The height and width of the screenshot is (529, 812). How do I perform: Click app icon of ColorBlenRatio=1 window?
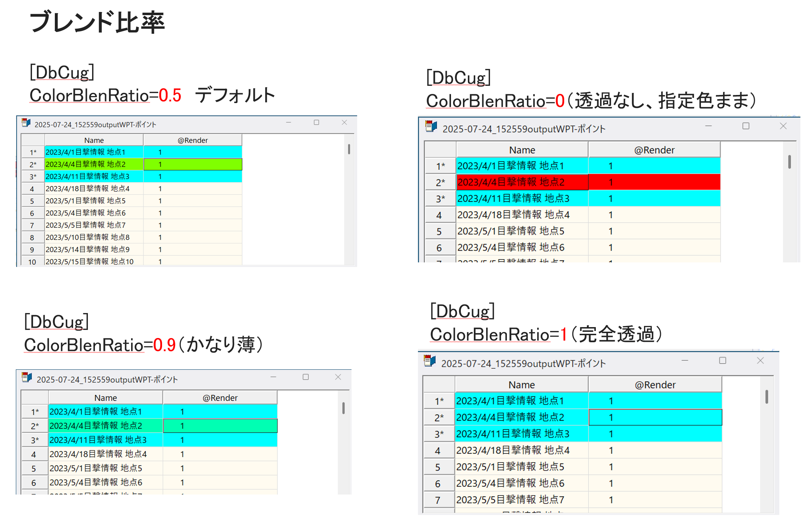tap(430, 361)
